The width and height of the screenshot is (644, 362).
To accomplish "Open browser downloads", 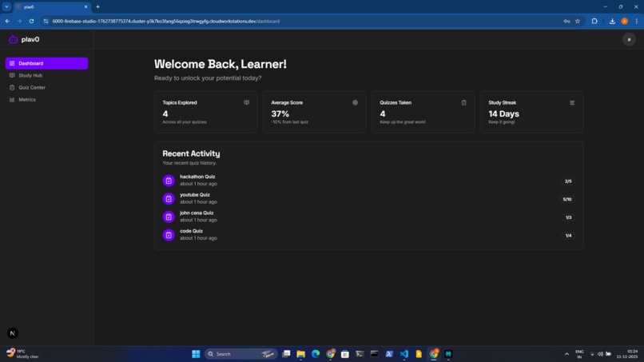I will [612, 21].
